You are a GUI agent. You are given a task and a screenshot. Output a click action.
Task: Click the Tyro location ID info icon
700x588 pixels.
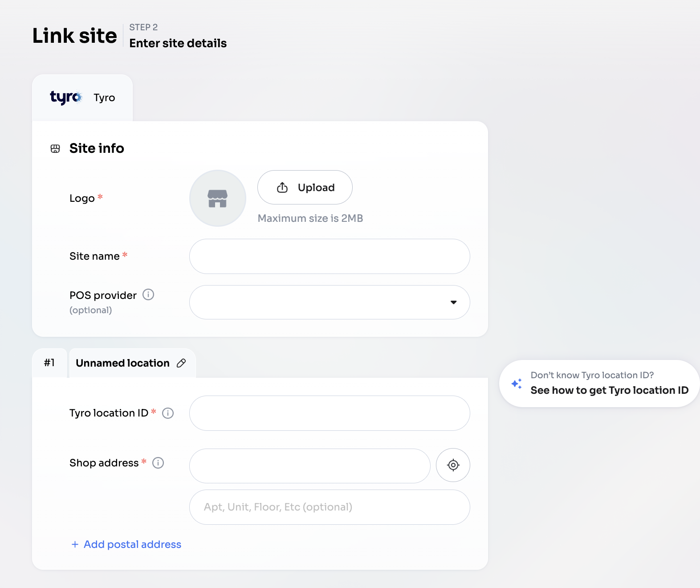[168, 413]
